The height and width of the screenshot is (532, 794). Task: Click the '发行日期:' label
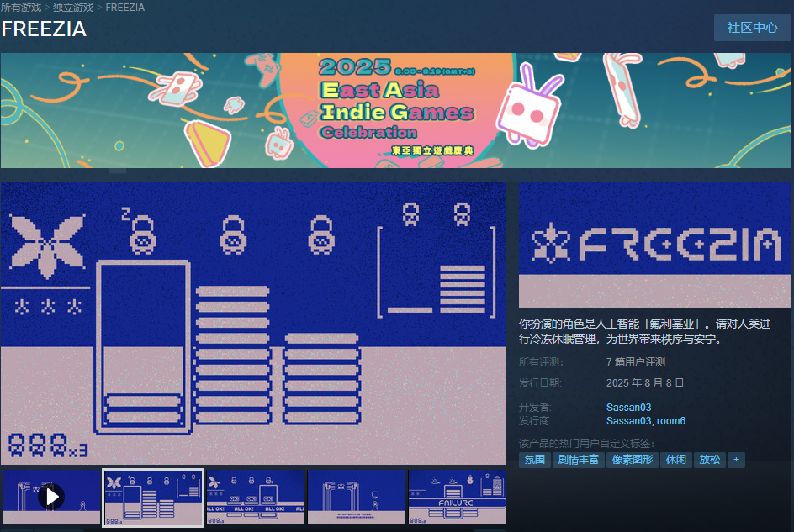[540, 383]
